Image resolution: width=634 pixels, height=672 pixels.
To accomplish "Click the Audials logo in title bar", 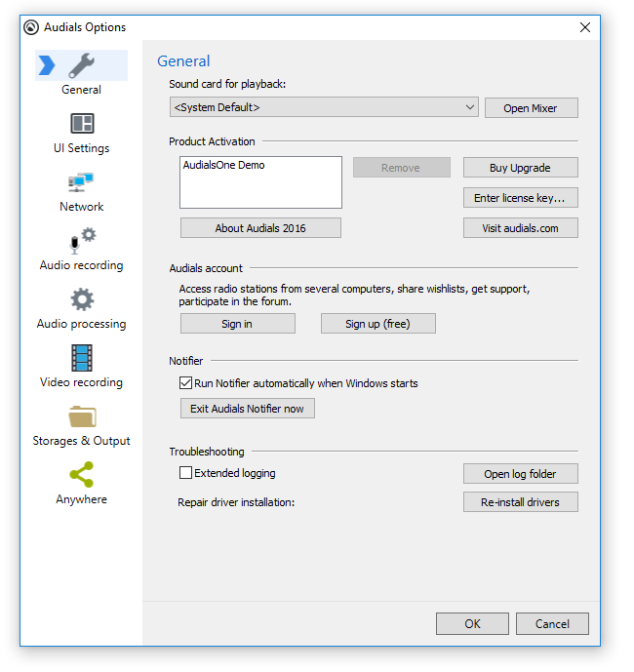I will (x=31, y=27).
